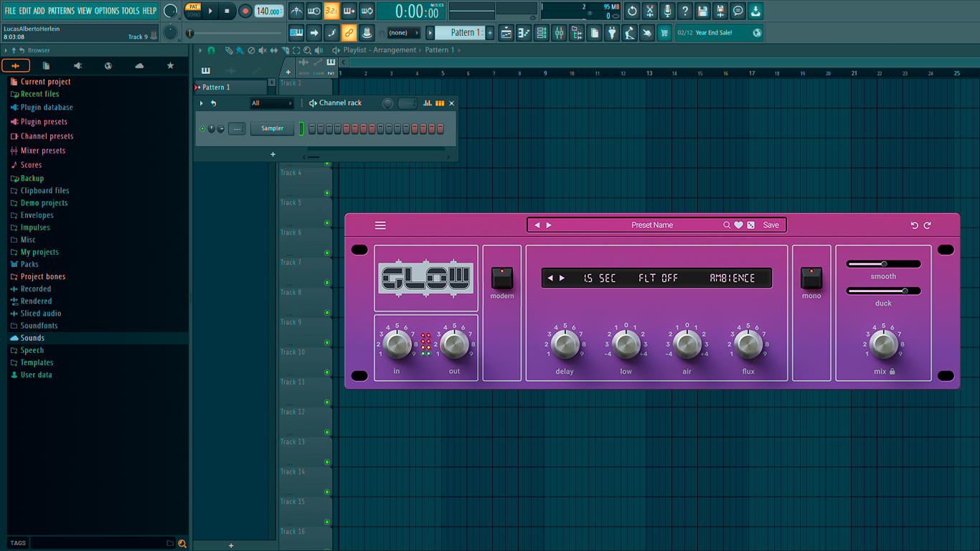Toggle the Glow modern switch
Viewport: 980px width, 551px height.
(x=502, y=278)
